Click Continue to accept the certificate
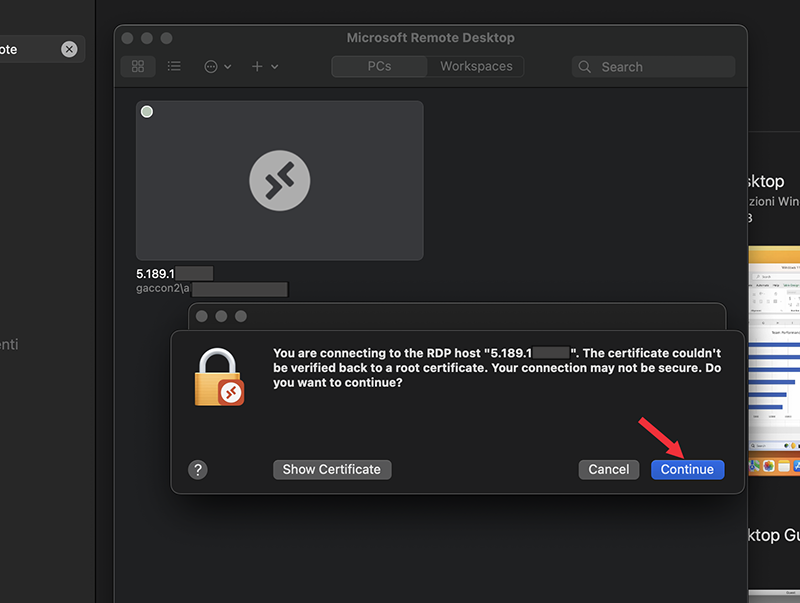 point(687,469)
